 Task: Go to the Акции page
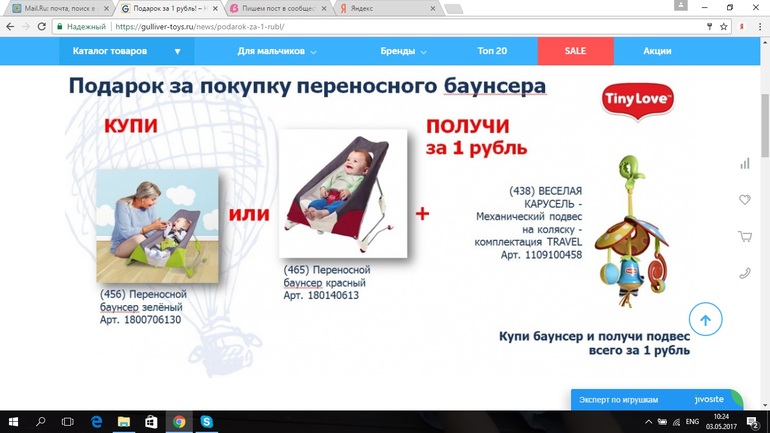(x=657, y=51)
